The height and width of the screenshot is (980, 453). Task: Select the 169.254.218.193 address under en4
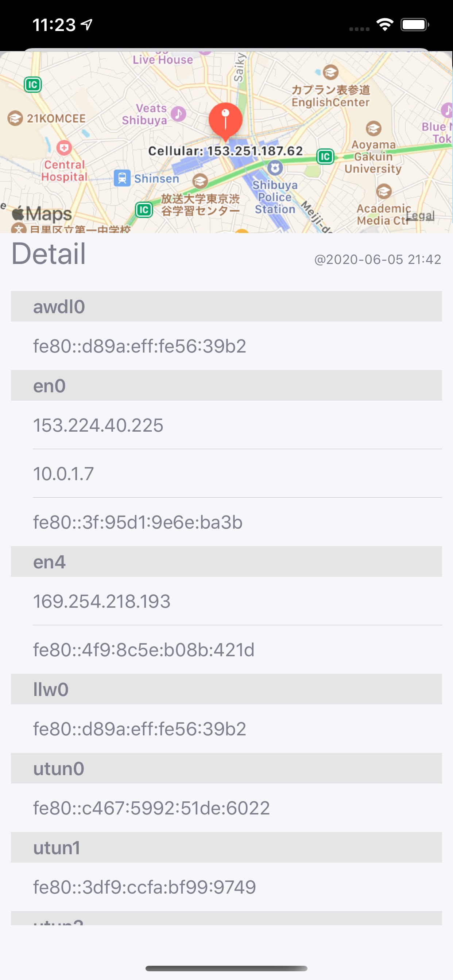pos(226,601)
